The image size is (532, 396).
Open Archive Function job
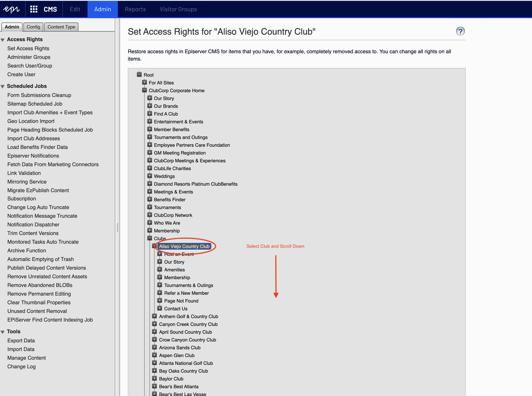(x=27, y=251)
